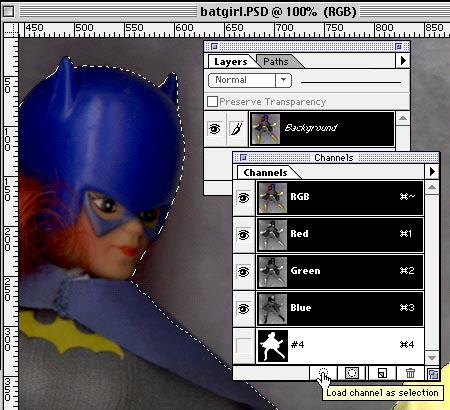Screen dimensions: 450x410
Task: Select the Green channel row
Action: click(340, 272)
